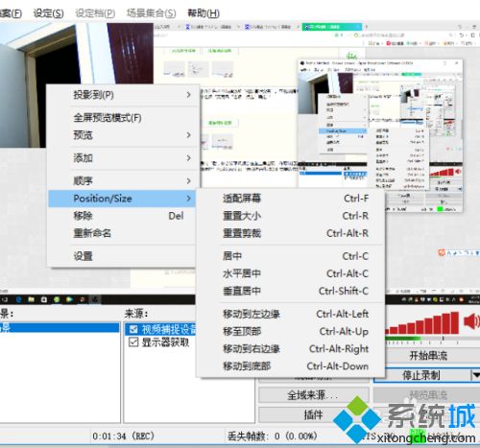Mute desktop audio via the red speaker icon

(x=472, y=321)
